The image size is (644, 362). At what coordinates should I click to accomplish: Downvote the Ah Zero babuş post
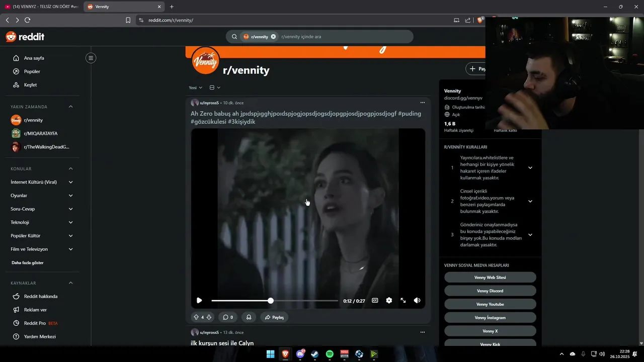[x=209, y=317]
